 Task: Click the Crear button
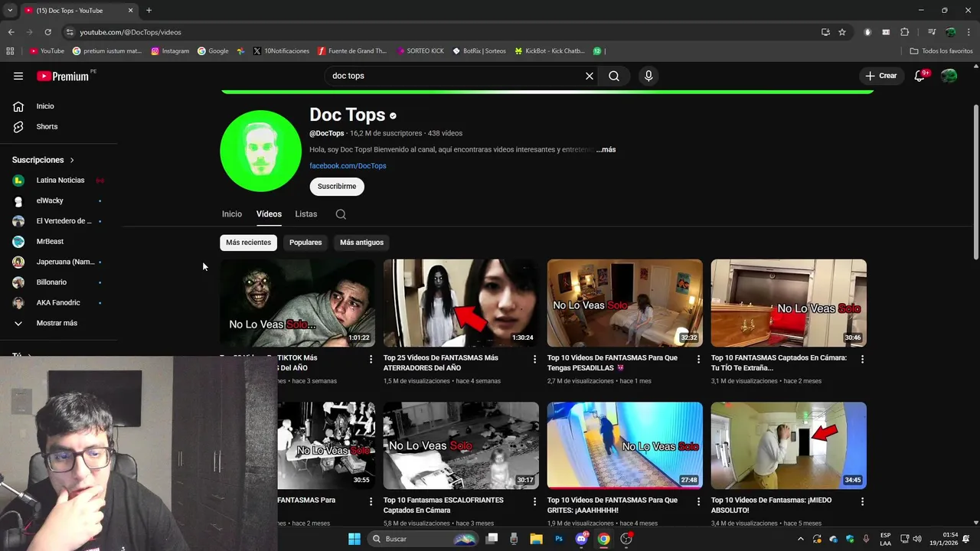[880, 76]
